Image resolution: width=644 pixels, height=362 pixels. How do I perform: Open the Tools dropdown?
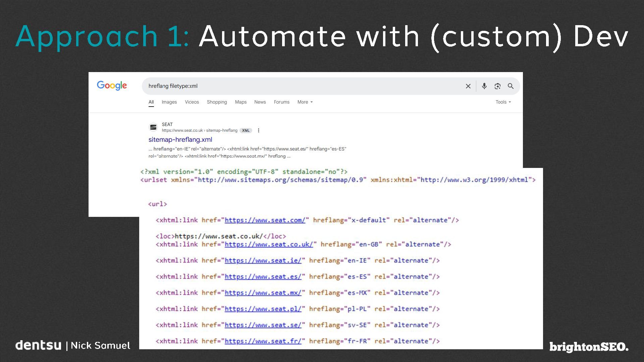(x=503, y=102)
